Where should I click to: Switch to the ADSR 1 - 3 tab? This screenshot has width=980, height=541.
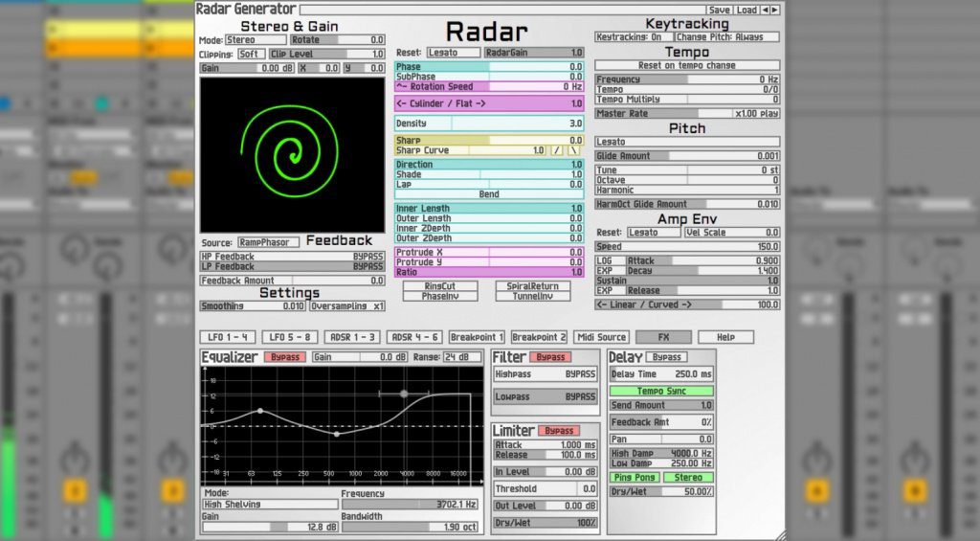352,337
